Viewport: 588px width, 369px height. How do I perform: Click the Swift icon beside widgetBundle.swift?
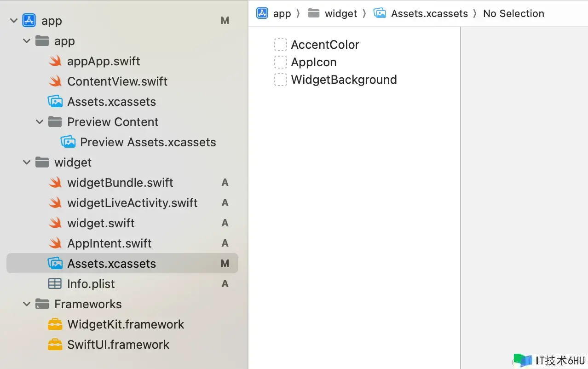[x=55, y=183]
